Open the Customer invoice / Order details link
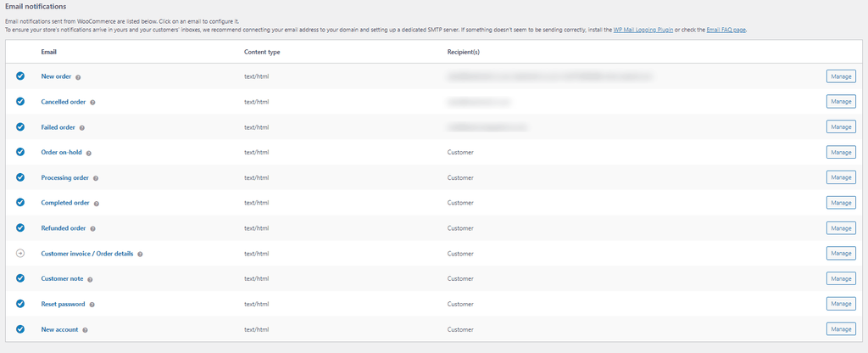Screen dimensions: 868x353 (86, 254)
